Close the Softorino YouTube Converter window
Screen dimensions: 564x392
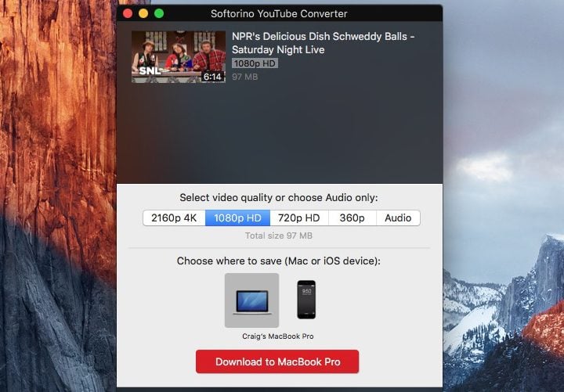(128, 13)
